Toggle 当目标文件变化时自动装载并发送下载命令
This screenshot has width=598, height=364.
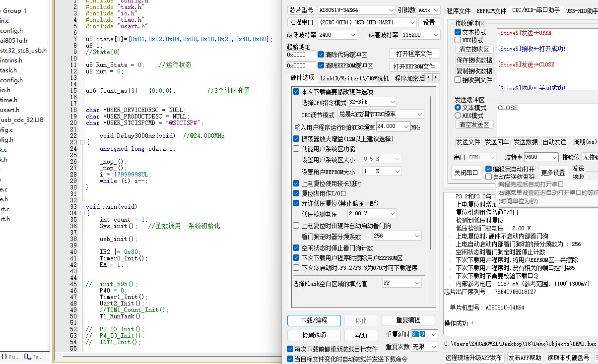point(290,359)
